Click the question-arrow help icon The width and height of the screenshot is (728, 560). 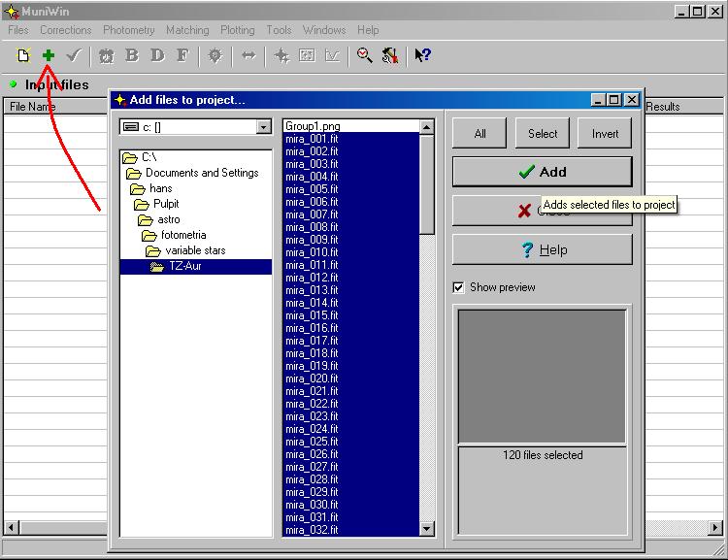pyautogui.click(x=422, y=56)
